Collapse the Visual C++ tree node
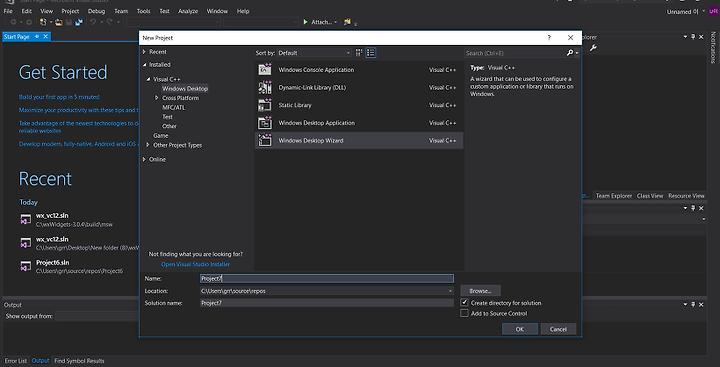This screenshot has width=720, height=367. (148, 79)
